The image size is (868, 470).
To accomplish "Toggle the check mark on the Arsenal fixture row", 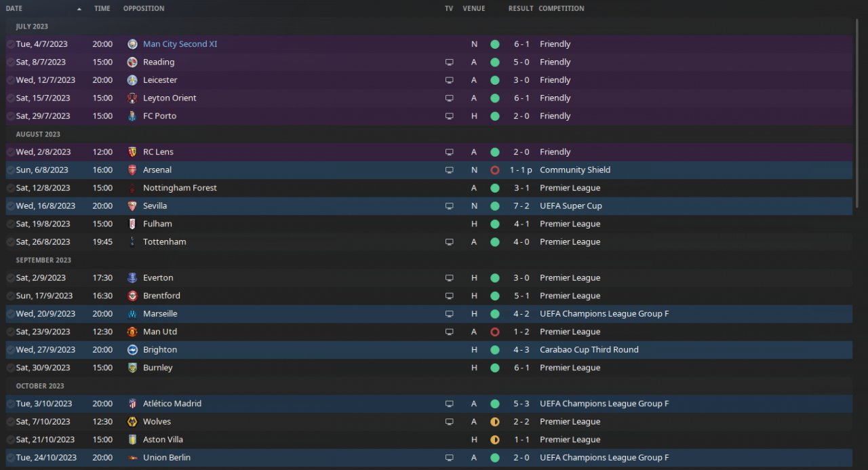I will pos(10,170).
